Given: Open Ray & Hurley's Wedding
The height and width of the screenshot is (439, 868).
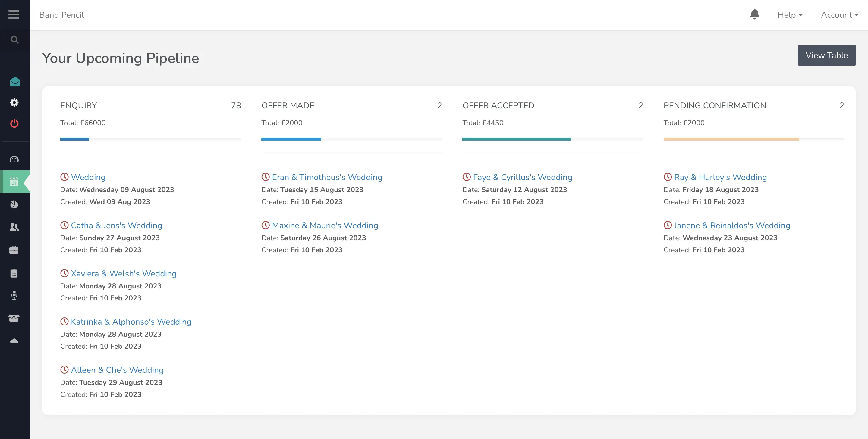Looking at the screenshot, I should pos(720,177).
